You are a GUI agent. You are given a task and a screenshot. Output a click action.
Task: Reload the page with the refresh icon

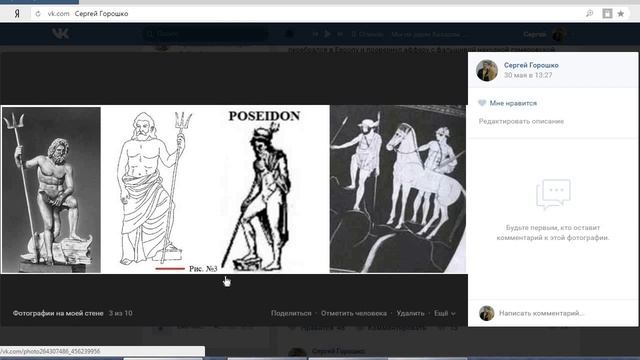point(38,13)
